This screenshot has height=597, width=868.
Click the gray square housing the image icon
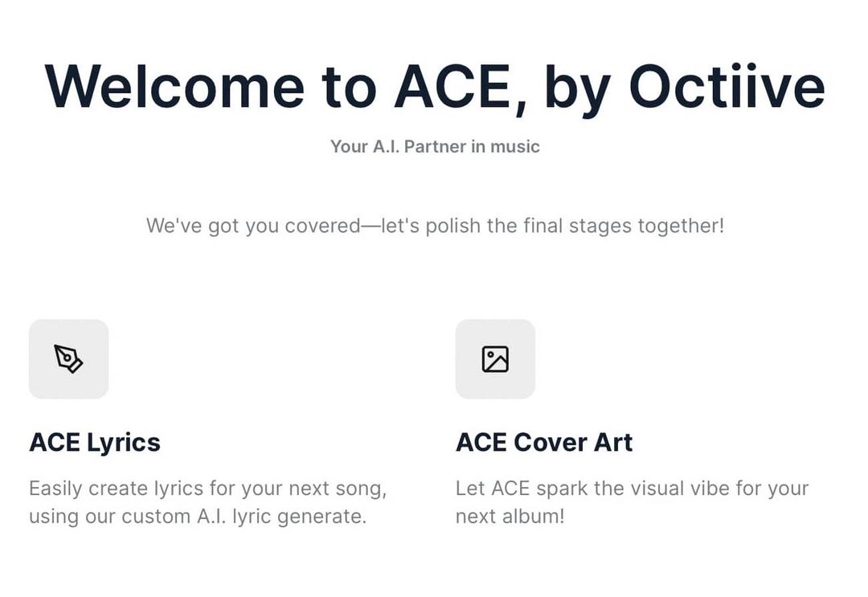tap(495, 359)
